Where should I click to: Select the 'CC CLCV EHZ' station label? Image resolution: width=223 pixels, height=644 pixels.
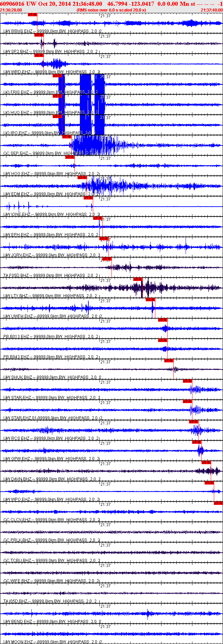pos(17,520)
